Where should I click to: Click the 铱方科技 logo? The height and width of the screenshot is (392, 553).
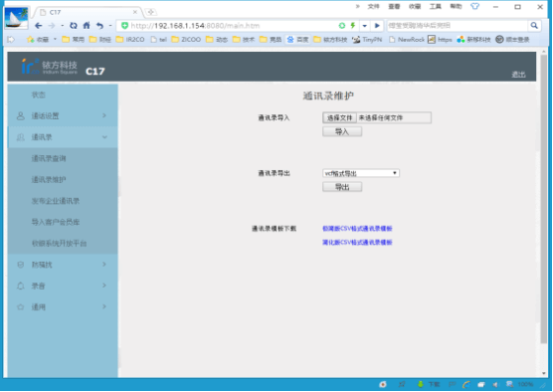(49, 67)
